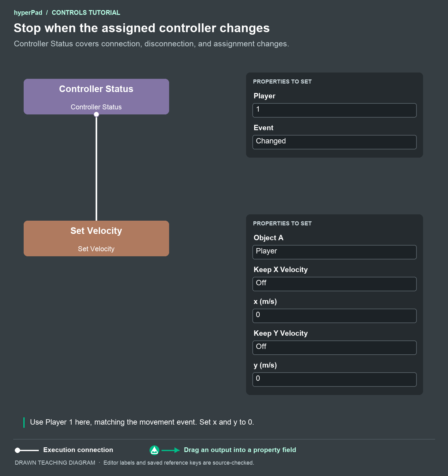Toggle the Keep X Velocity field
The height and width of the screenshot is (476, 448).
coord(334,284)
